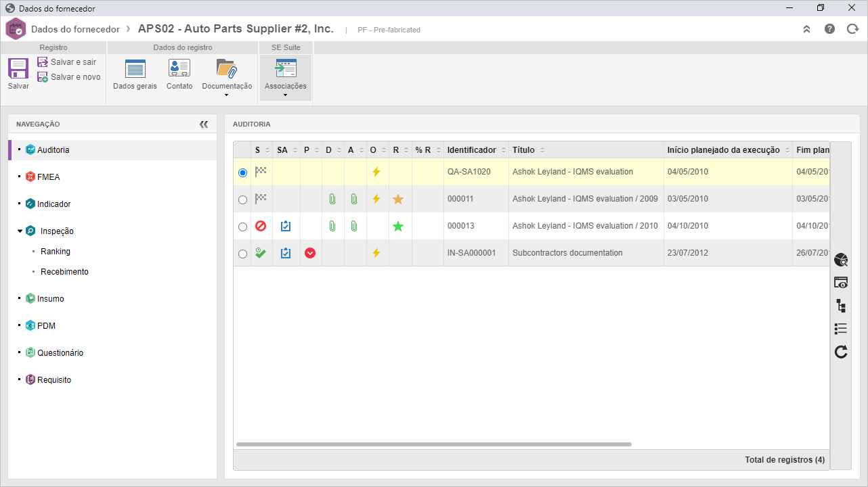Click the tree structure icon in the right toolbar
The width and height of the screenshot is (868, 487).
pyautogui.click(x=841, y=306)
